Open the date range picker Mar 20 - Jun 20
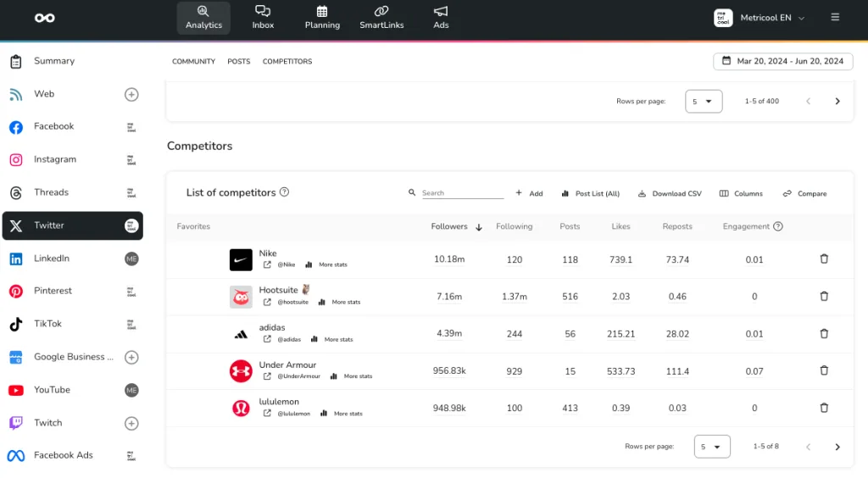 [x=782, y=61]
